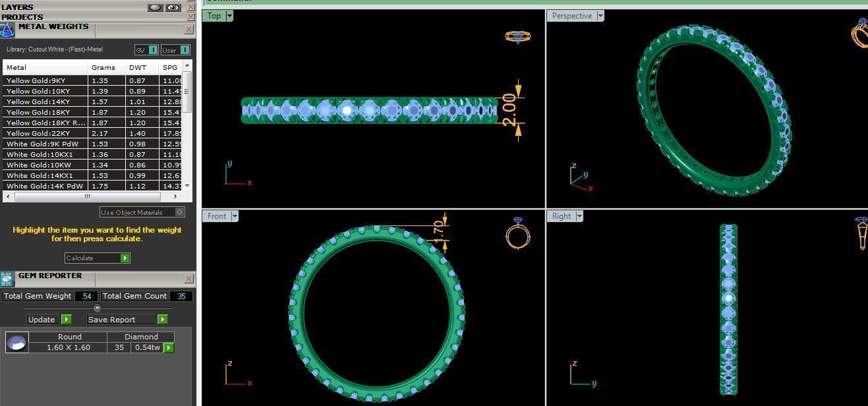Image resolution: width=868 pixels, height=406 pixels.
Task: Click the green arrow next to Save Report
Action: click(162, 319)
